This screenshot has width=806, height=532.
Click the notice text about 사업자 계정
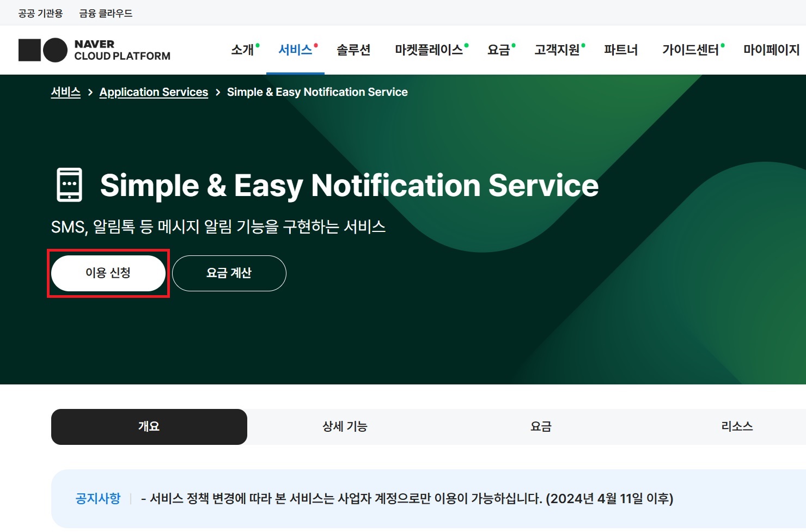pos(407,498)
